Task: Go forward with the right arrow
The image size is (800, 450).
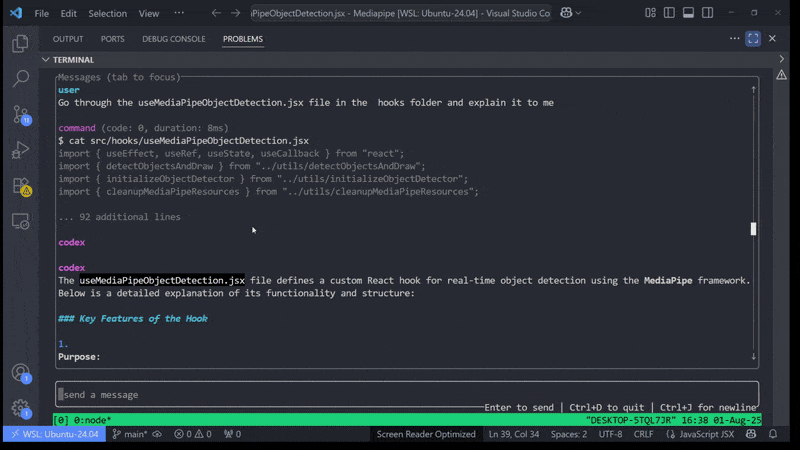Action: [x=235, y=13]
